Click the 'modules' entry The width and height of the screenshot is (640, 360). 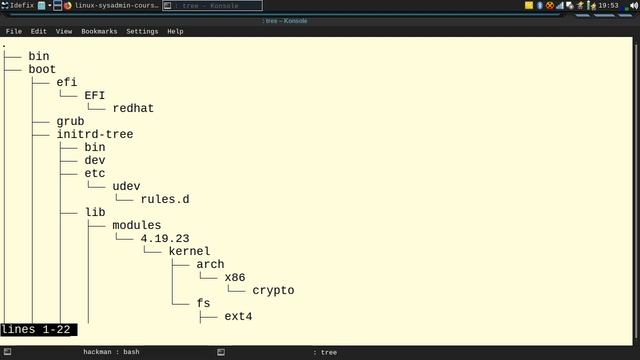click(x=137, y=225)
